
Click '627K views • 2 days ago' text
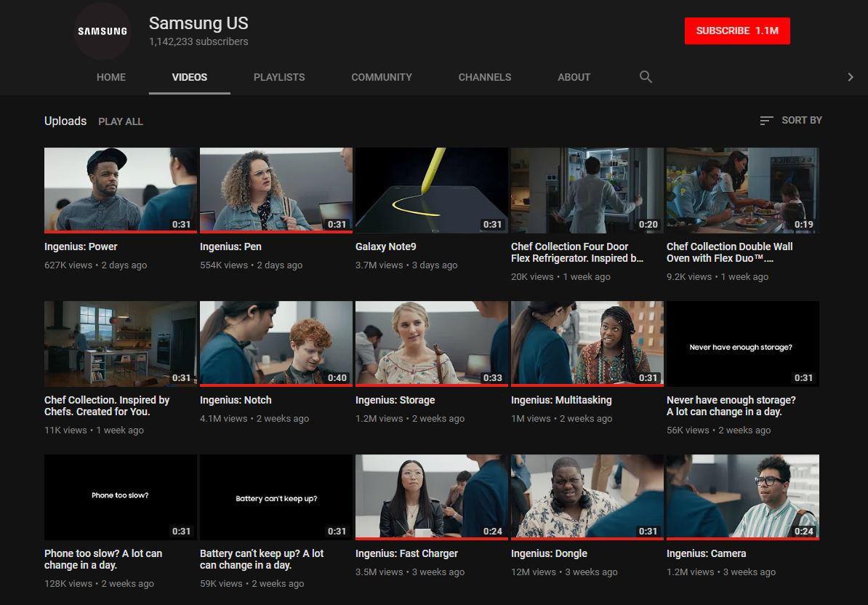pos(96,265)
